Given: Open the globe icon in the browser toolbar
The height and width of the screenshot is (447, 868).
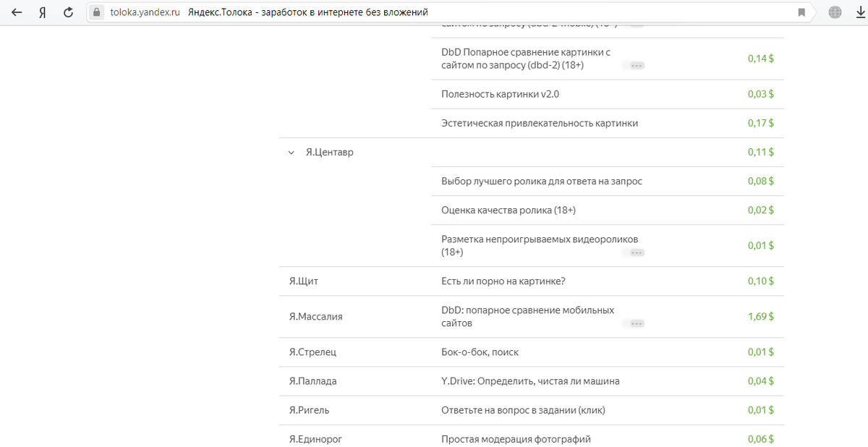Looking at the screenshot, I should click(x=835, y=12).
